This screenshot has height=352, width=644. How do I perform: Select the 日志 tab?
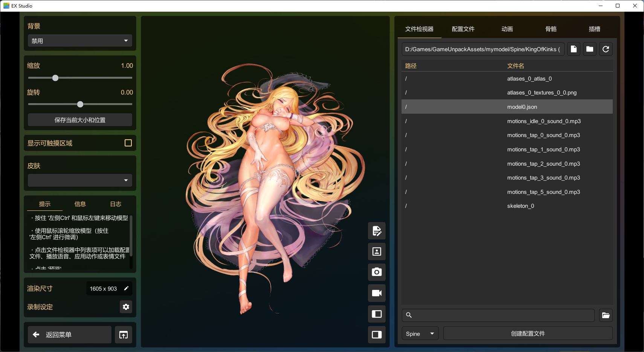point(116,204)
